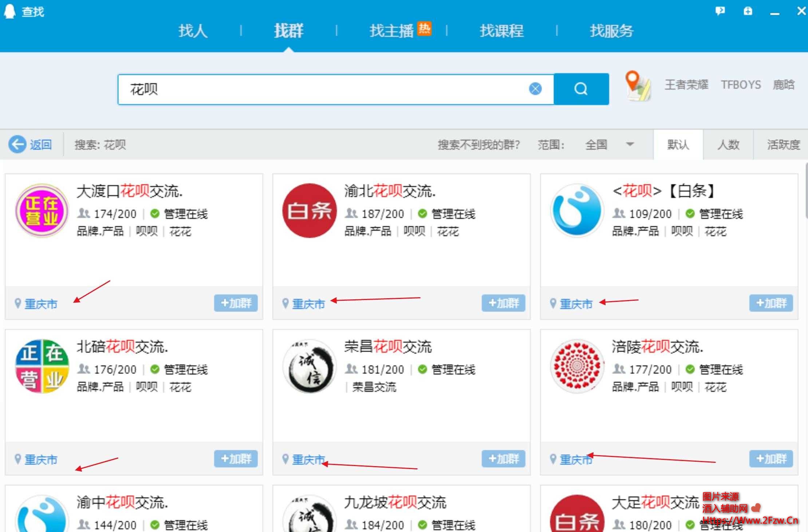Screen dimensions: 808x532
Task: Open the 渝北花呗交流 group title
Action: pyautogui.click(x=390, y=191)
